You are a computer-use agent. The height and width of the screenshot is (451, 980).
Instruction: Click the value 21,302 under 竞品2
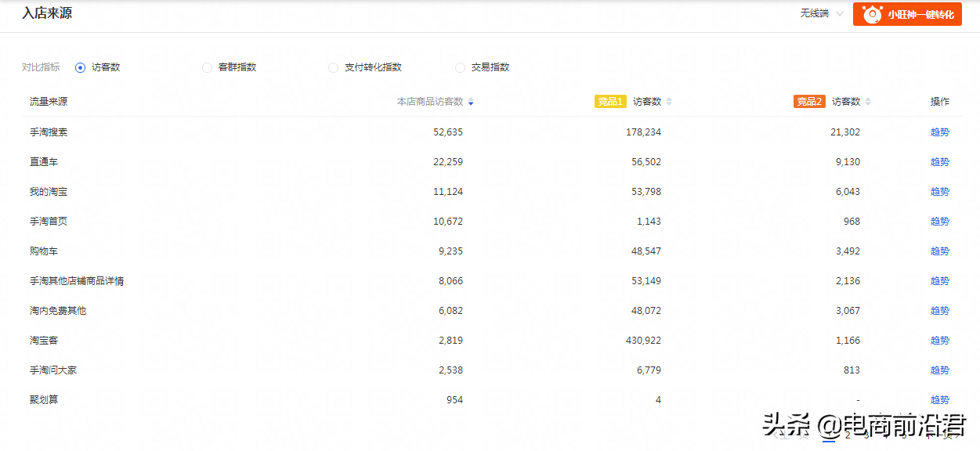(x=845, y=132)
